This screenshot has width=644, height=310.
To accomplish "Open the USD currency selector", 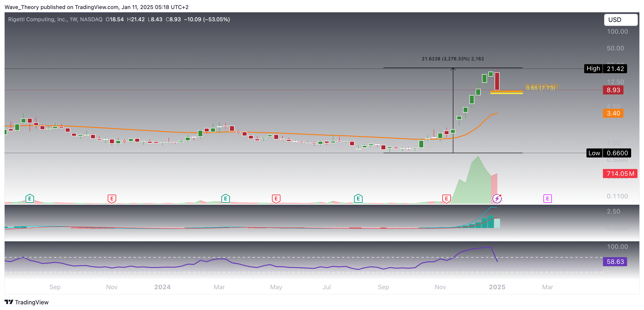I will point(621,20).
